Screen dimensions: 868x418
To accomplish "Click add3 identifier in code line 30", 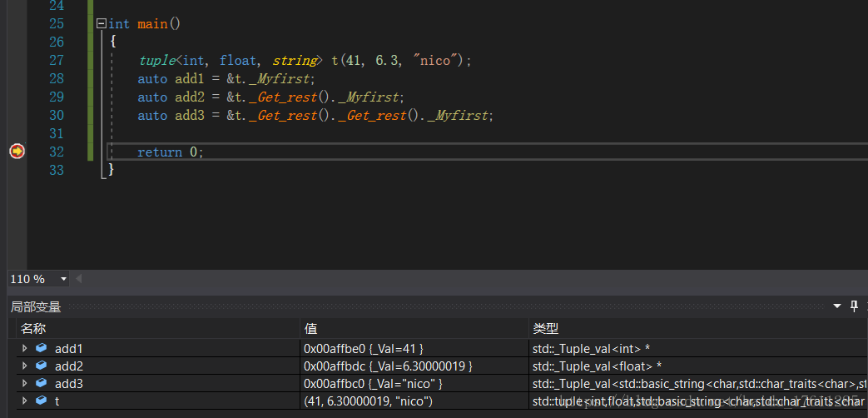I will (x=190, y=115).
